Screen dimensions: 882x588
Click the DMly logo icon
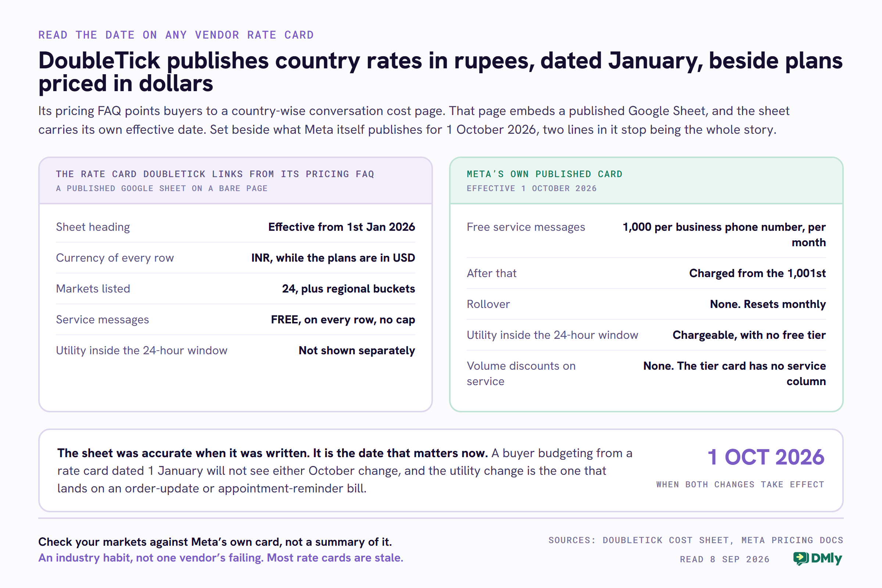pos(801,559)
